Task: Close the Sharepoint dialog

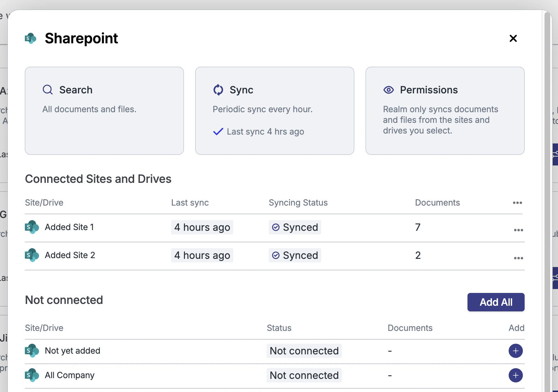Action: 513,38
